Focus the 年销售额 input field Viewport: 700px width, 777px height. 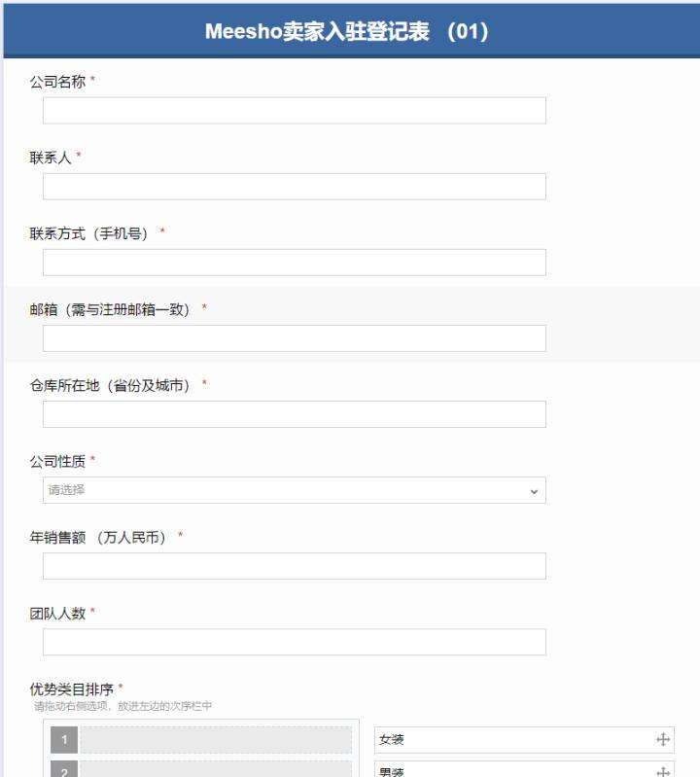pyautogui.click(x=294, y=566)
